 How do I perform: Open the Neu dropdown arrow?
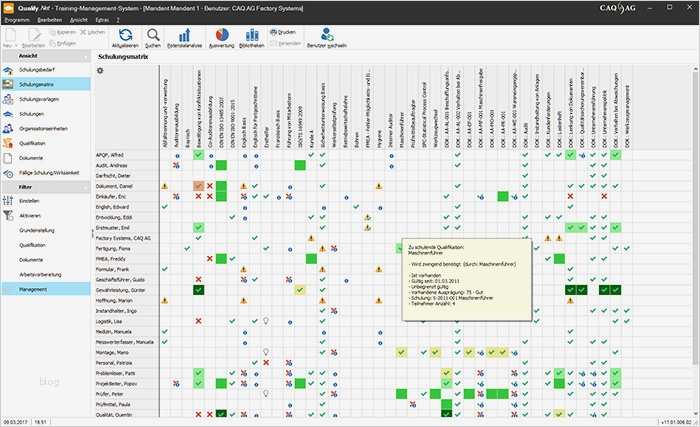pos(16,46)
